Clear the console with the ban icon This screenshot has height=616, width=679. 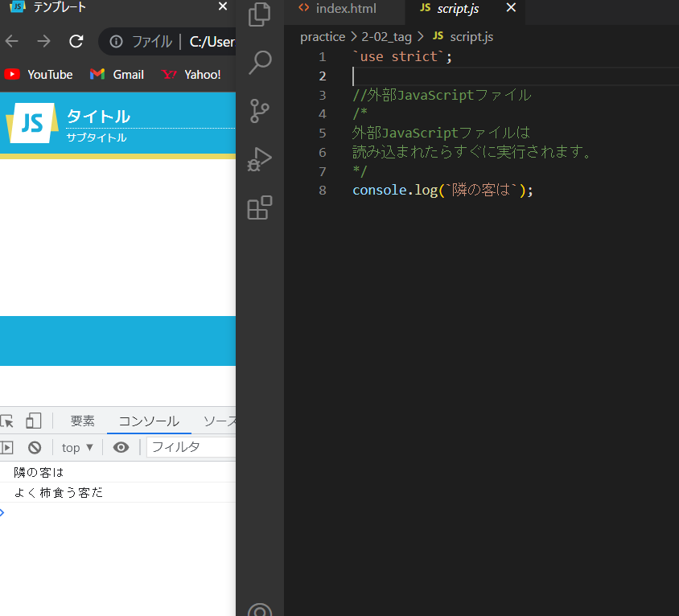click(x=35, y=447)
